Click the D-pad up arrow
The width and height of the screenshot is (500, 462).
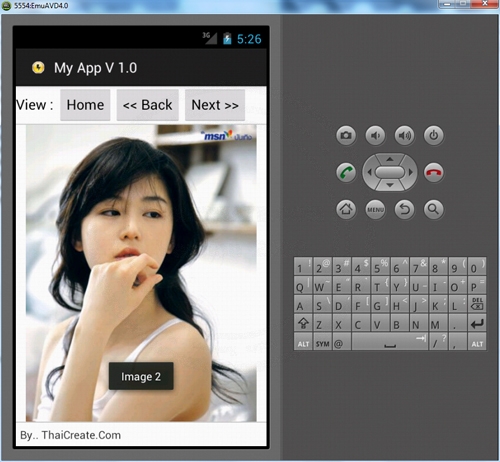coord(390,159)
